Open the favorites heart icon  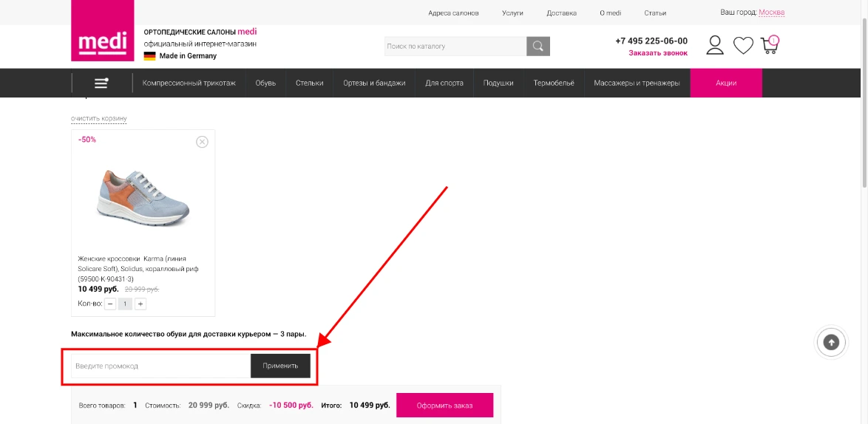(743, 46)
